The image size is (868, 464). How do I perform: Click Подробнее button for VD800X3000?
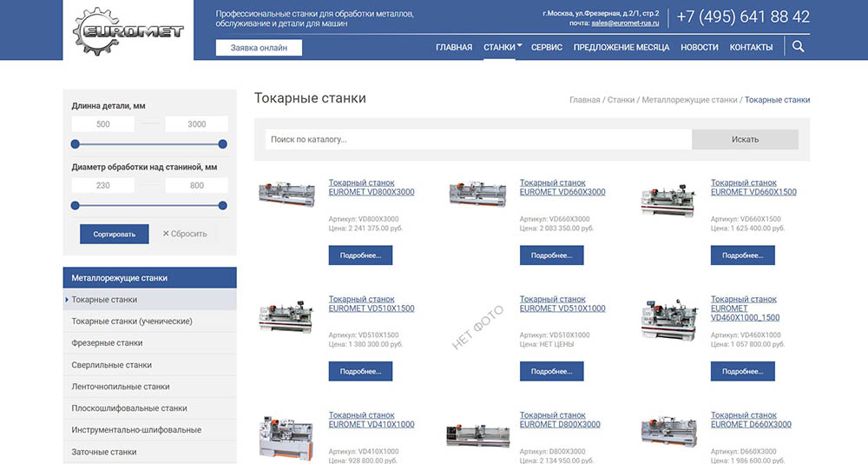pos(360,255)
